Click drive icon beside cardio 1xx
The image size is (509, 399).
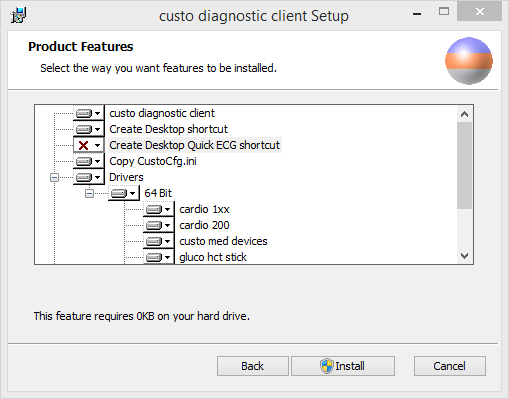(158, 209)
